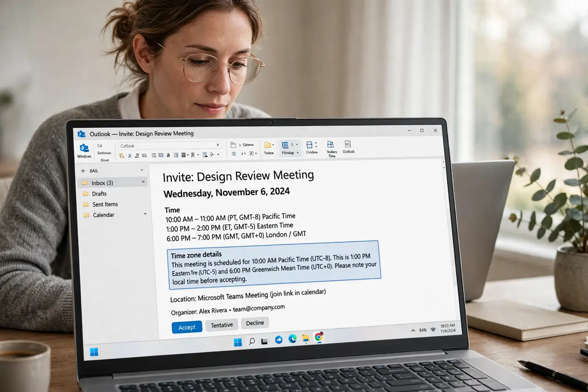
Task: Open the Tnrhen folder icon in the ribbon
Action: (x=268, y=145)
